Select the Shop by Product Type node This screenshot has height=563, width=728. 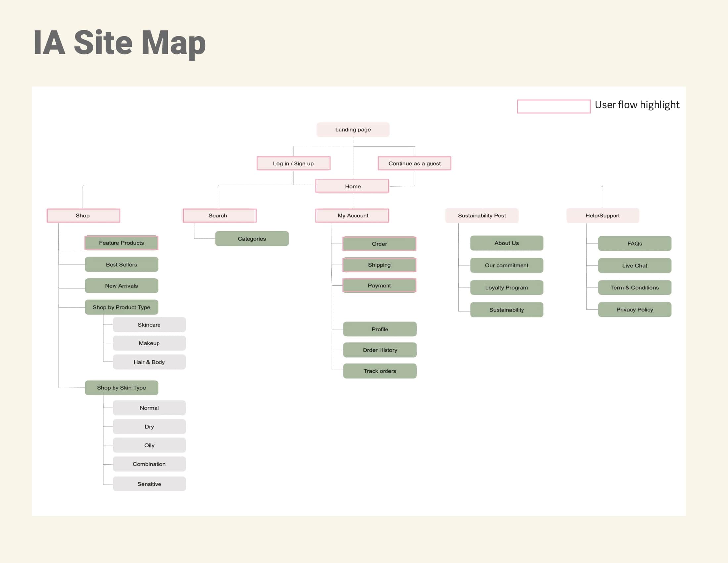point(121,307)
